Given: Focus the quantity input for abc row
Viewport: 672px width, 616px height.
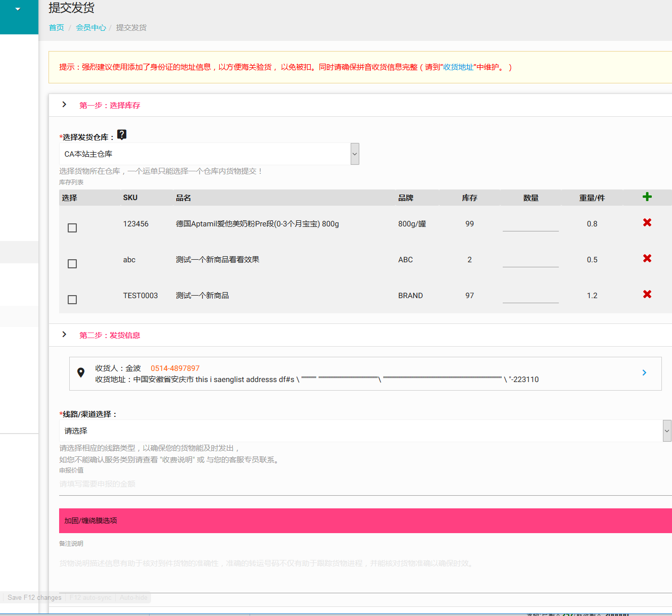Looking at the screenshot, I should 531,260.
